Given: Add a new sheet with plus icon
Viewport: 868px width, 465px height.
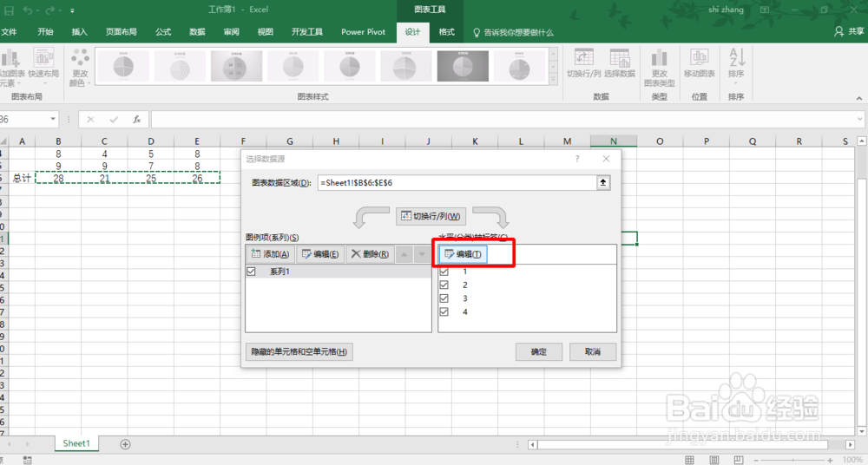Looking at the screenshot, I should (x=125, y=444).
